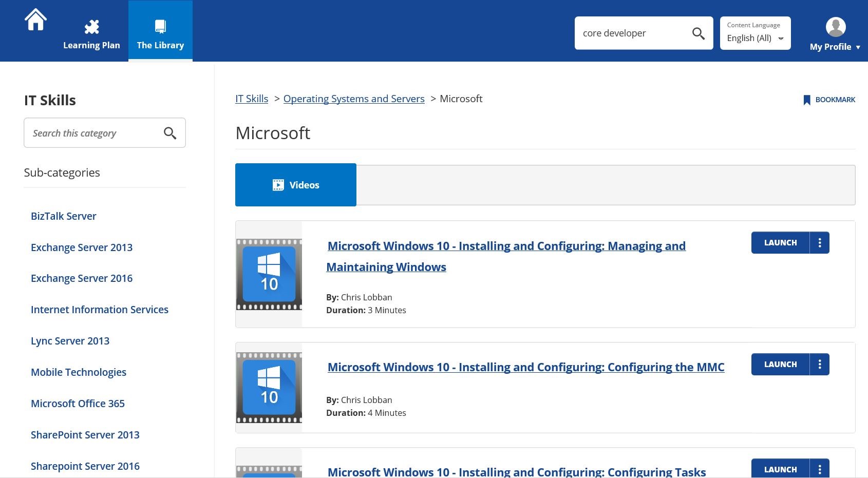Click the top search magnifier icon

pos(699,33)
